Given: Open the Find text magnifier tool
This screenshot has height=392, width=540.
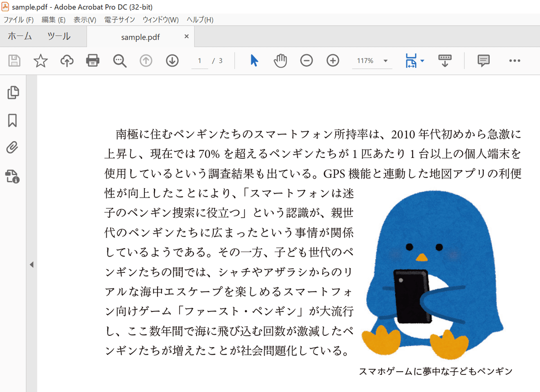Looking at the screenshot, I should click(x=120, y=61).
